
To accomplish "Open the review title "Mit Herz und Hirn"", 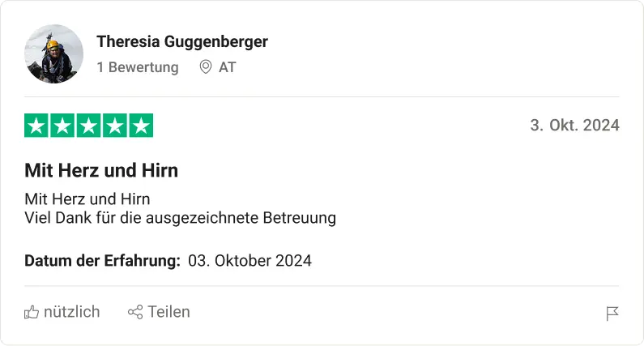I will pos(101,171).
